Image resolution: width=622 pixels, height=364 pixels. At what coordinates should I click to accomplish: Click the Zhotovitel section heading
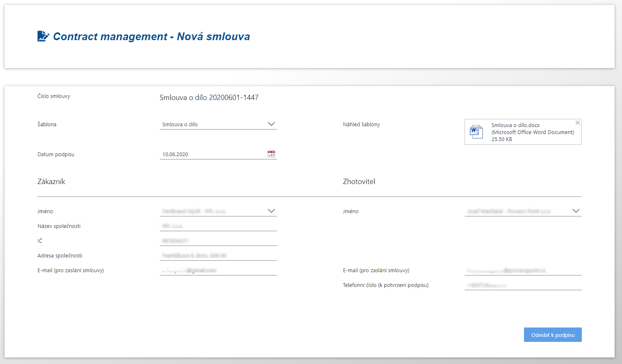[x=359, y=182]
